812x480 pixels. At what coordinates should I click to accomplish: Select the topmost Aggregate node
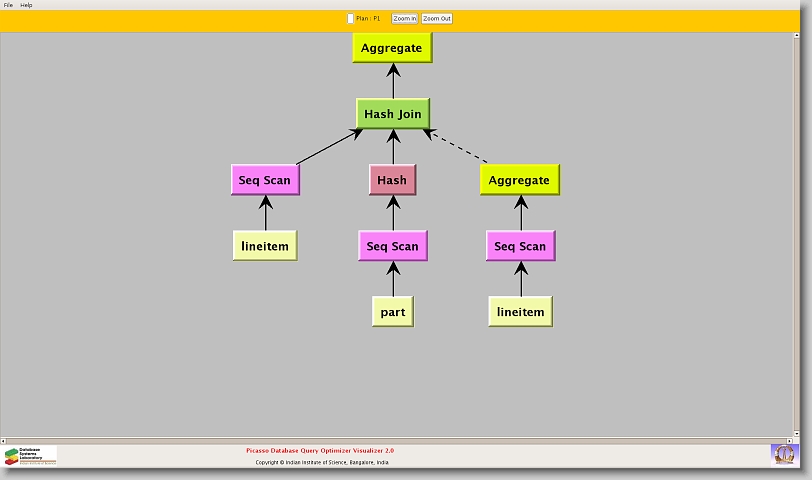[x=392, y=47]
